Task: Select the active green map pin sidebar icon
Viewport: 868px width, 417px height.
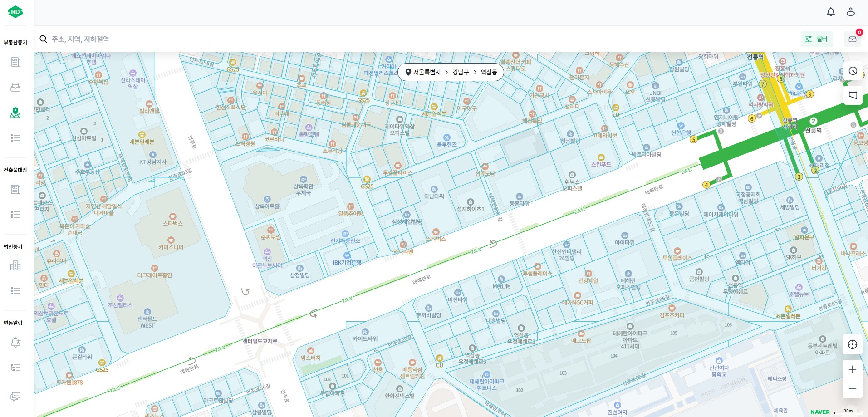Action: [15, 113]
